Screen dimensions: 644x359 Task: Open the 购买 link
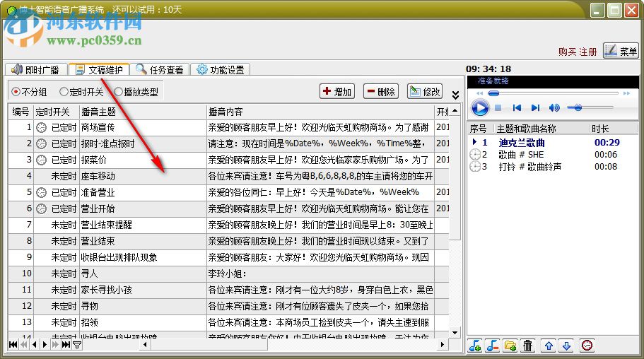[x=567, y=52]
